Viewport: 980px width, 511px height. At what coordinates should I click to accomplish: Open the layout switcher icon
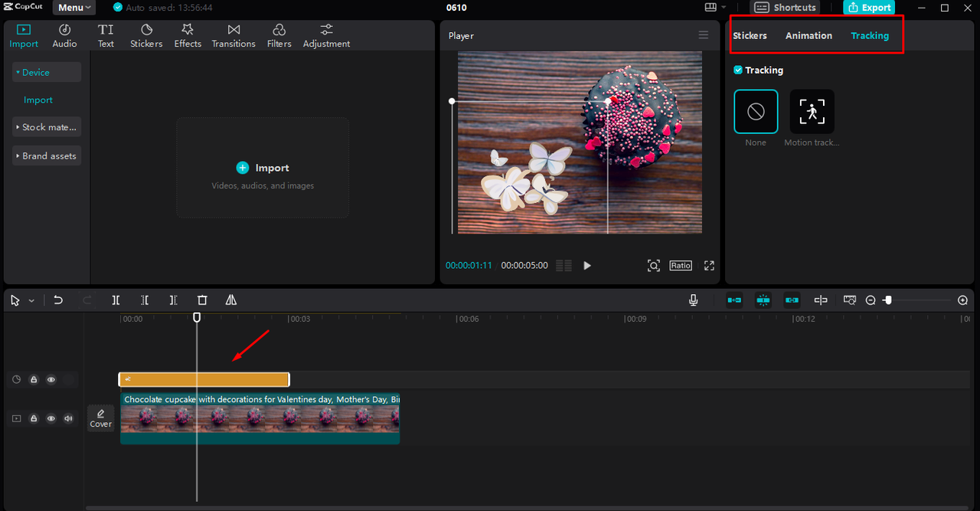(x=710, y=8)
